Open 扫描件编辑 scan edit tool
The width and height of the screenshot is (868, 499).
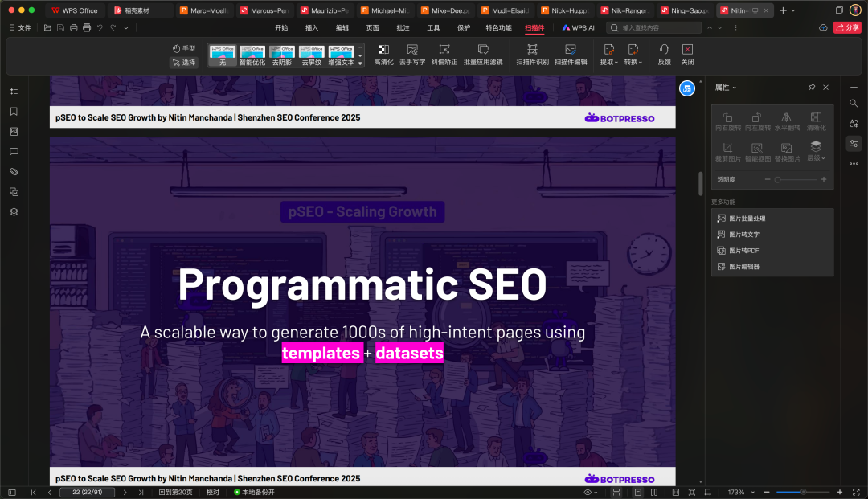(570, 55)
